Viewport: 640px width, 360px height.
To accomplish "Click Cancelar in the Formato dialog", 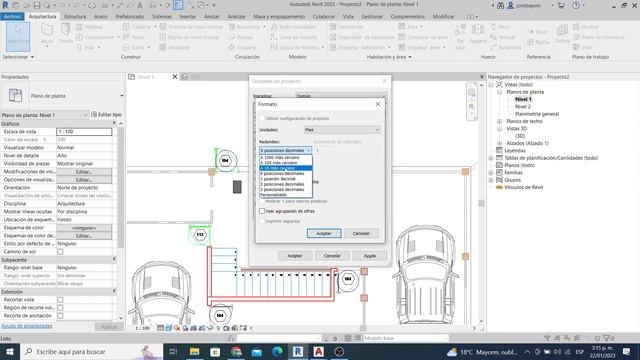I will click(x=361, y=233).
